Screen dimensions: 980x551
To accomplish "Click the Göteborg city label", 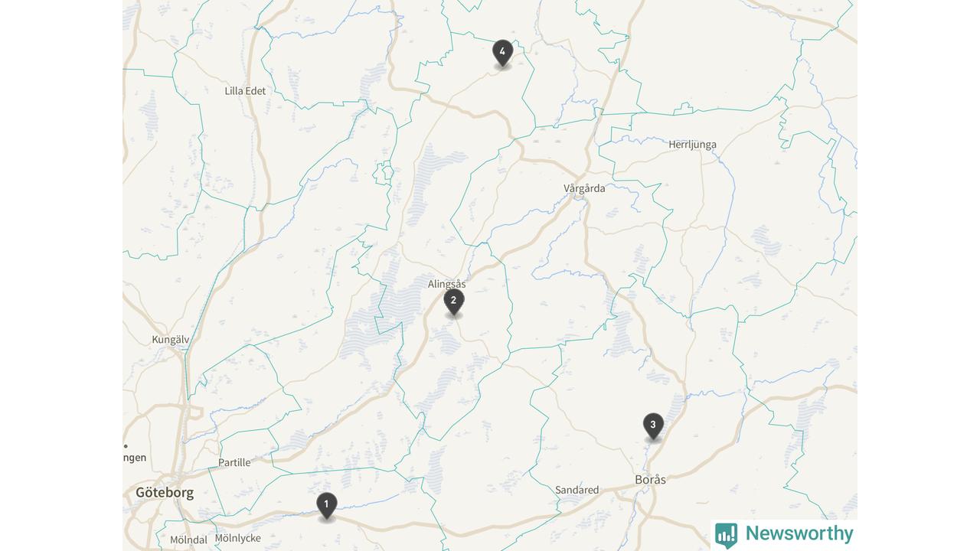I will click(x=165, y=493).
